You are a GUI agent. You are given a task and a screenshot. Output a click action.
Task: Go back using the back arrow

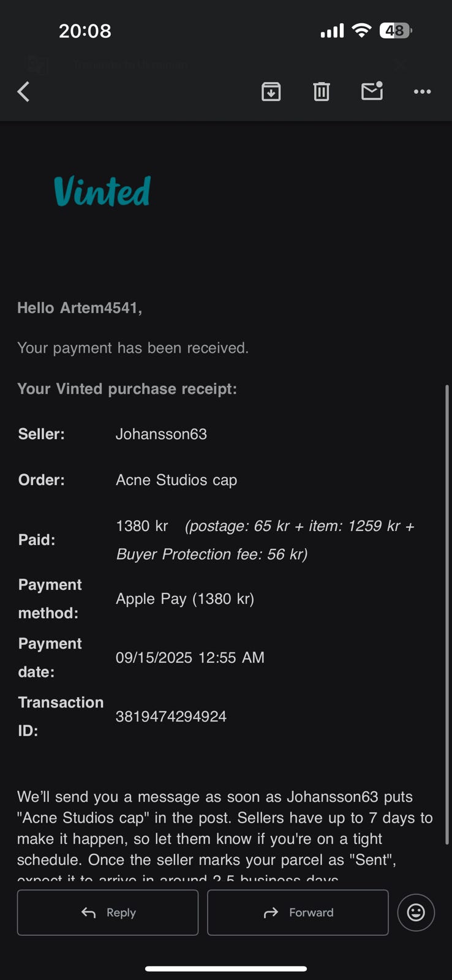pos(23,92)
